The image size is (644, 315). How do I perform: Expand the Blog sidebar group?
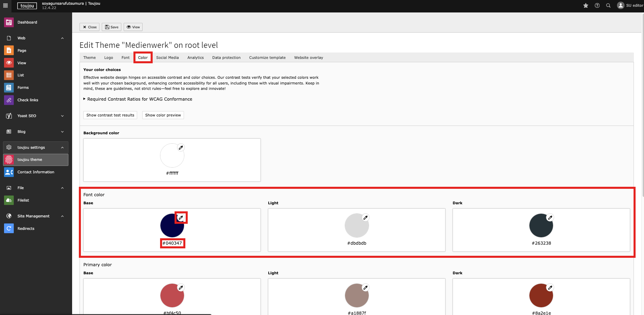[62, 132]
